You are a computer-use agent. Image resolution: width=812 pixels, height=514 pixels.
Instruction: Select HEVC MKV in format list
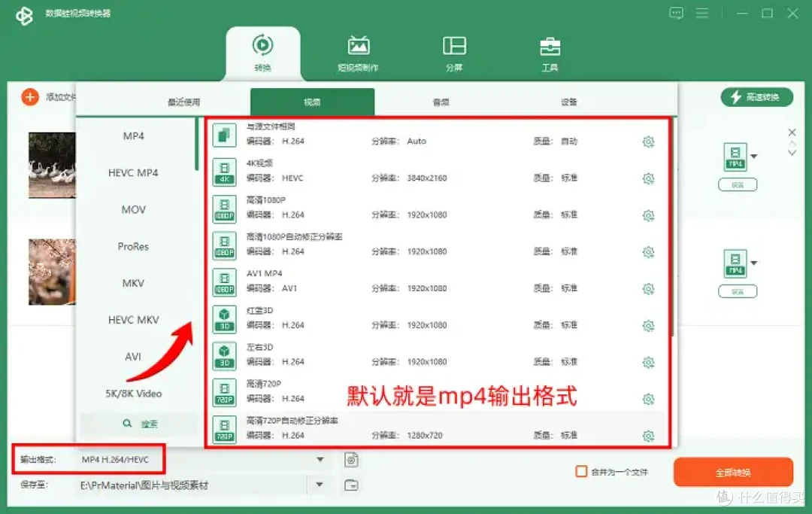[x=134, y=320]
